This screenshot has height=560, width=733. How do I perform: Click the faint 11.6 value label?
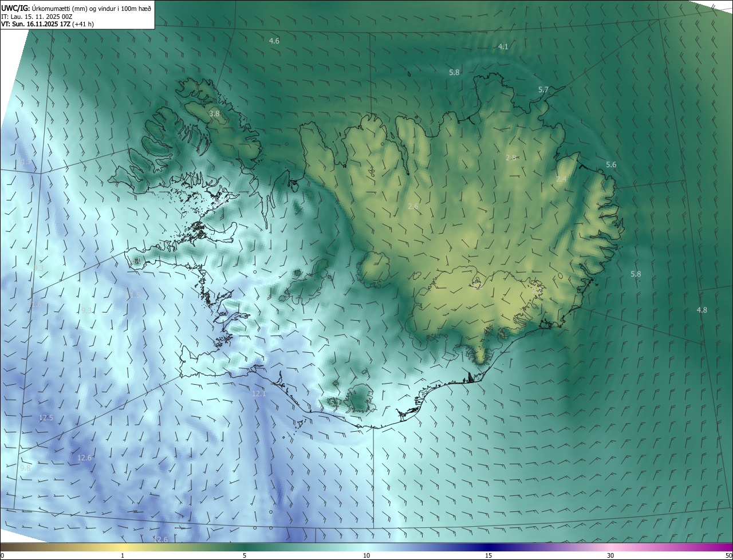pyautogui.click(x=34, y=304)
